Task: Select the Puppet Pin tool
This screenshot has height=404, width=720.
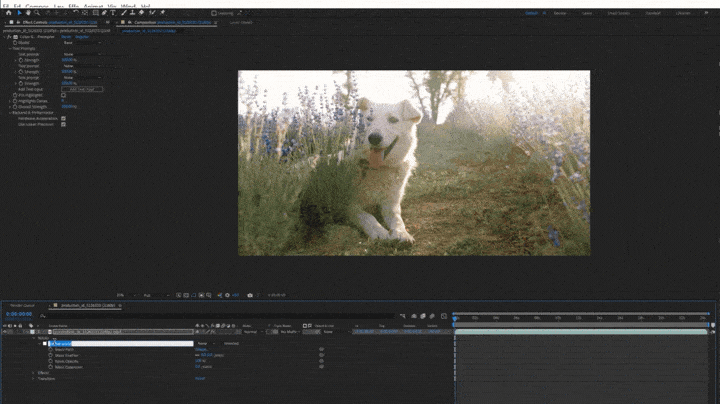Action: (x=163, y=13)
